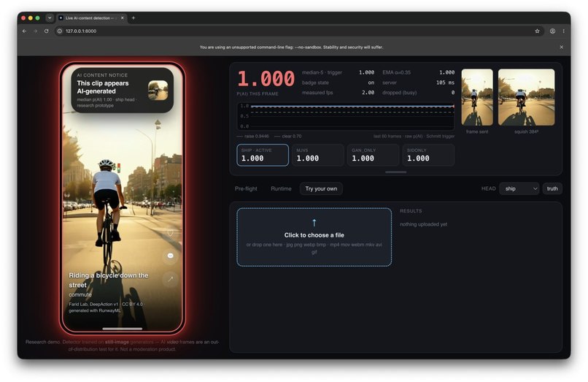Switch to the Runtime tab
This screenshot has width=588, height=382.
click(281, 188)
